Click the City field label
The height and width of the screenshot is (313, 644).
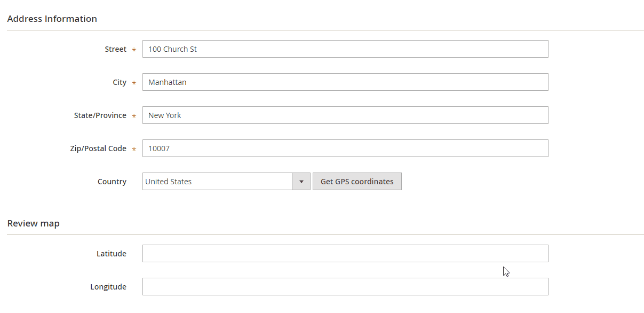pos(120,82)
